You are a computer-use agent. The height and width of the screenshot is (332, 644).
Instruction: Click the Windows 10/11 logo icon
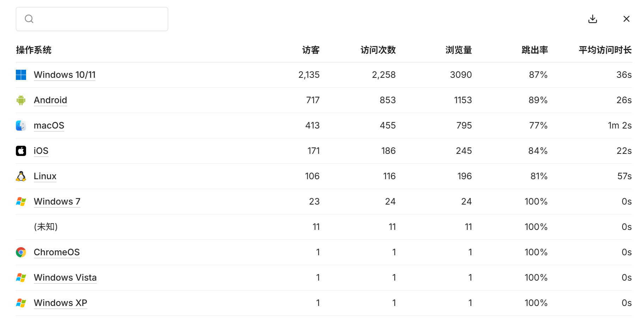coord(21,75)
